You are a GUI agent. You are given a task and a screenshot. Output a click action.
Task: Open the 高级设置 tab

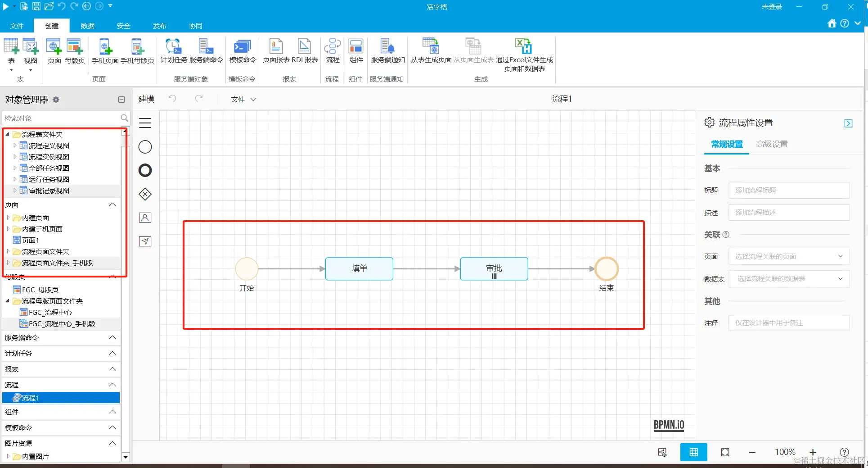[772, 144]
